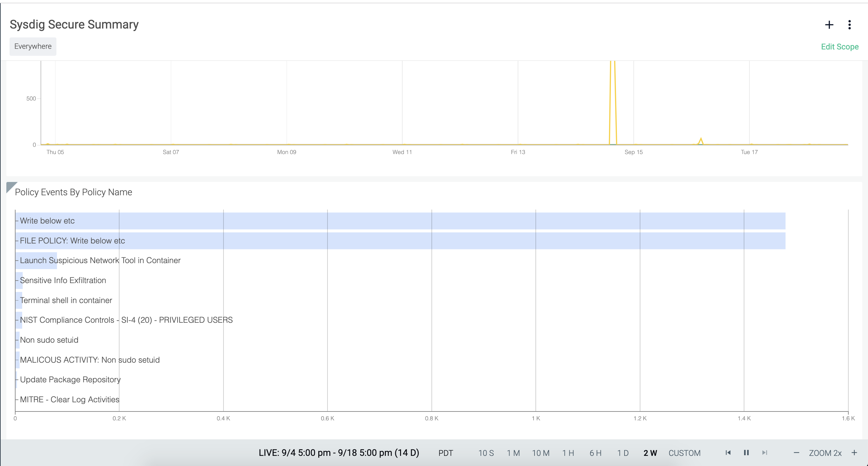Click Sensitive Info Exfiltration row
Image resolution: width=868 pixels, height=466 pixels.
(63, 280)
